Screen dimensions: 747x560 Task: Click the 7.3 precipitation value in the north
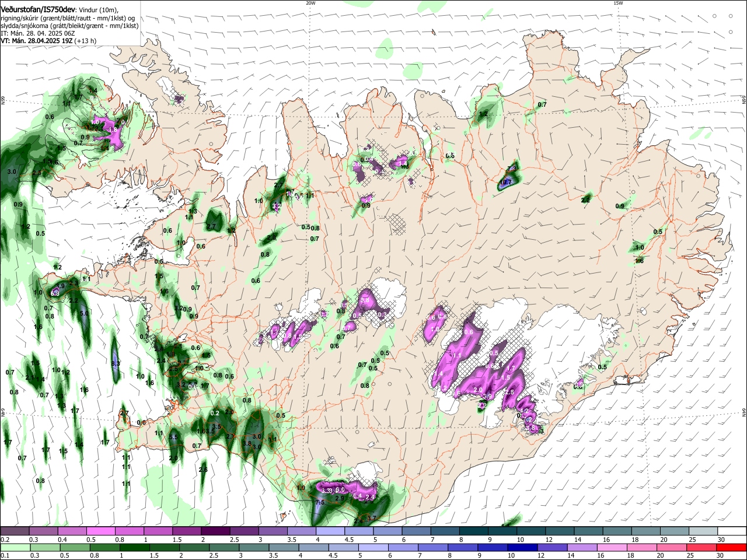tap(512, 169)
